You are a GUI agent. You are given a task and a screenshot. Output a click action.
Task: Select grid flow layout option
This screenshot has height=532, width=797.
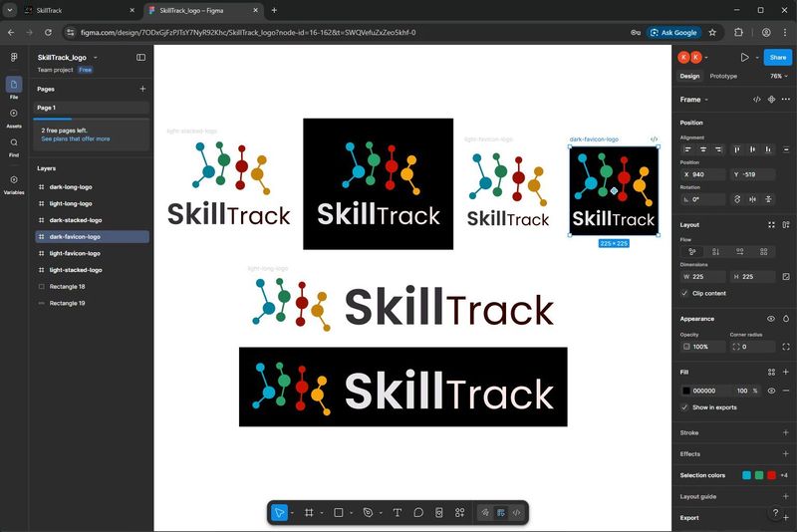(x=763, y=251)
